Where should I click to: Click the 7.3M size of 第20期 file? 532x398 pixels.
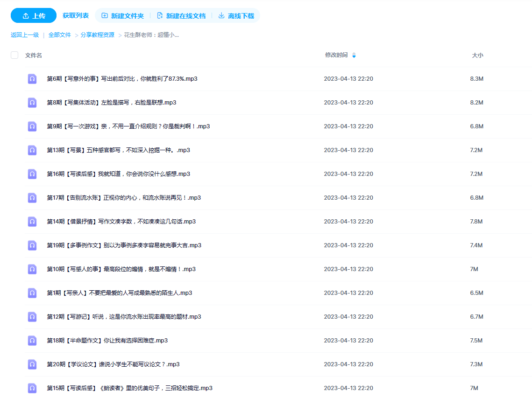click(x=476, y=364)
